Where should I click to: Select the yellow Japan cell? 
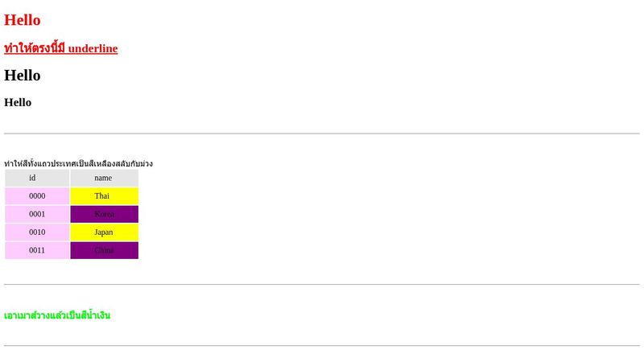point(104,232)
